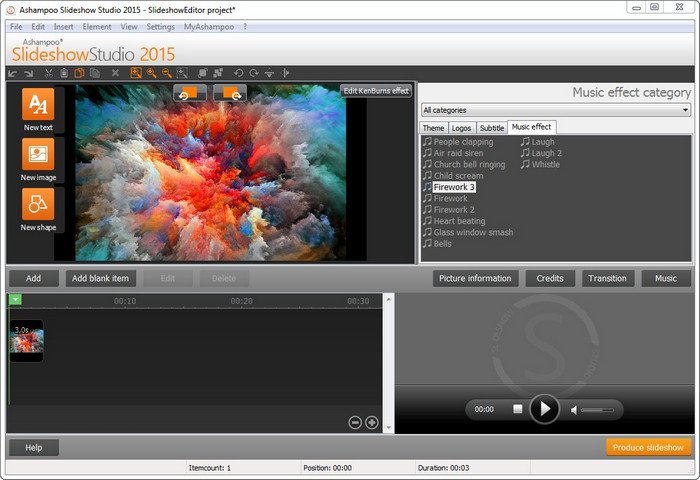Switch to the Logos tab
700x480 pixels.
(461, 128)
